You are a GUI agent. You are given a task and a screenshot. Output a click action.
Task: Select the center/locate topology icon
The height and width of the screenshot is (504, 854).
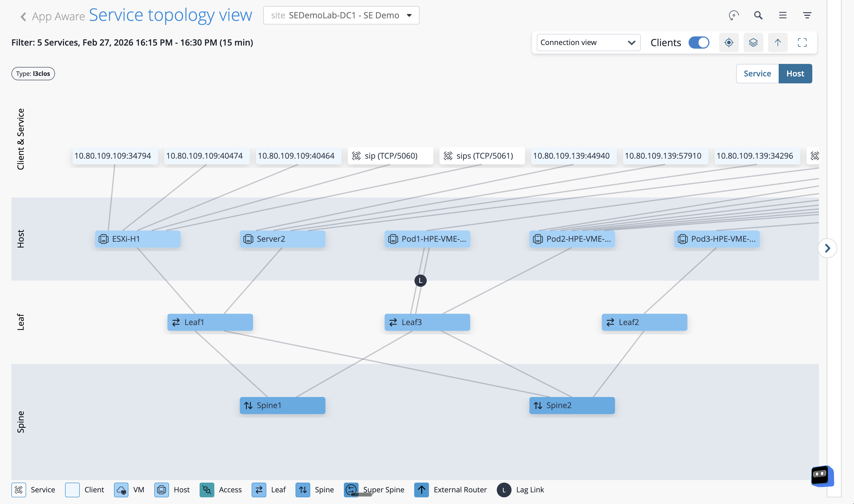coord(729,43)
